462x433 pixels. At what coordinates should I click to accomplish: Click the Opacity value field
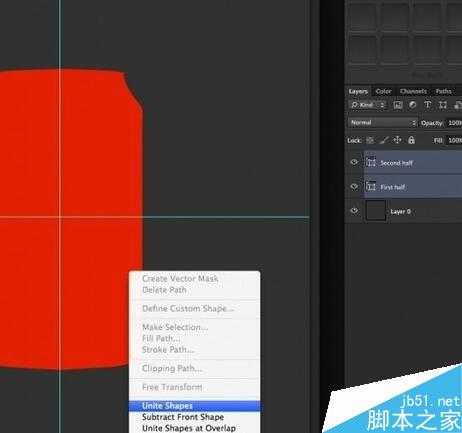pyautogui.click(x=454, y=123)
